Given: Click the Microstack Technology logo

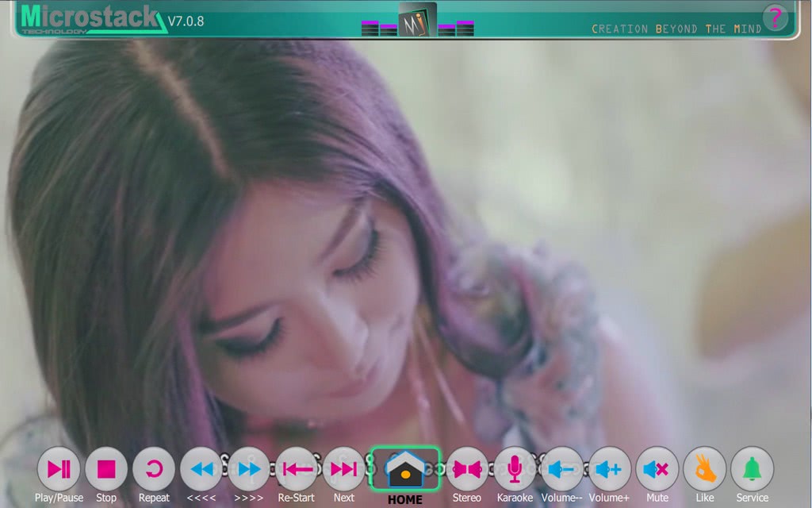Looking at the screenshot, I should (x=91, y=18).
